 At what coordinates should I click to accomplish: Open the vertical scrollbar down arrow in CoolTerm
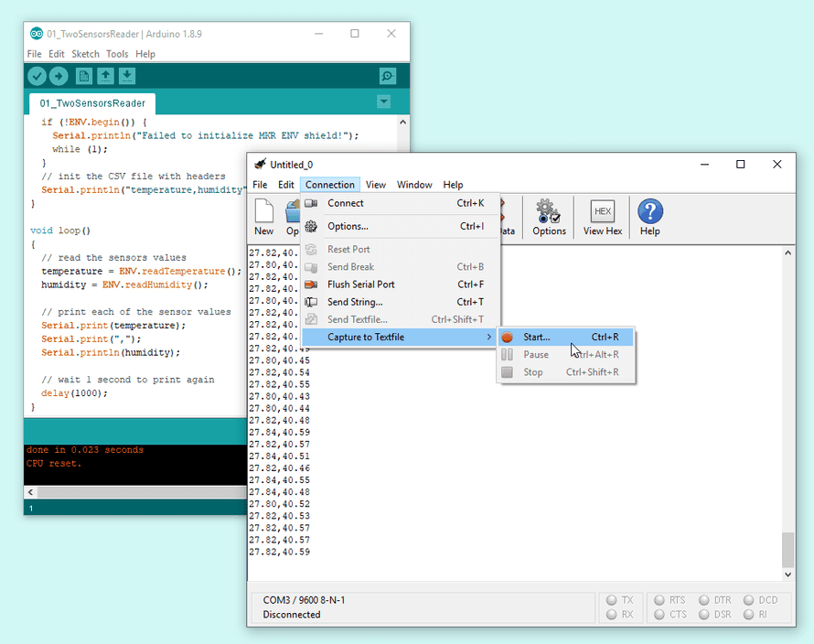point(787,574)
